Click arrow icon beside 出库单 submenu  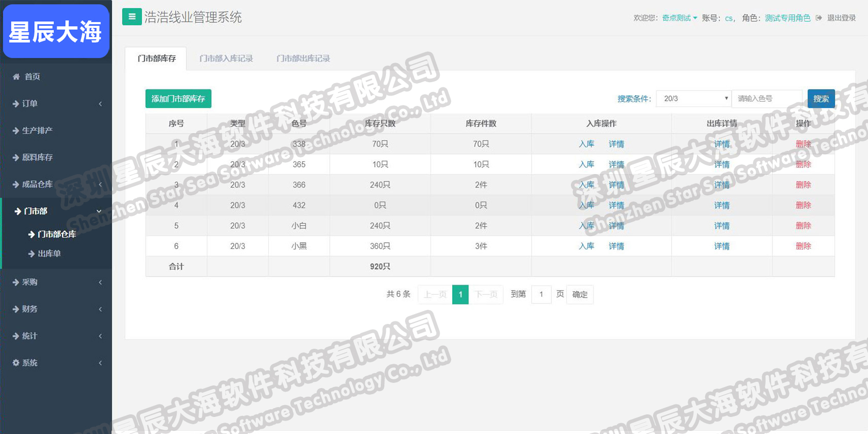point(32,254)
